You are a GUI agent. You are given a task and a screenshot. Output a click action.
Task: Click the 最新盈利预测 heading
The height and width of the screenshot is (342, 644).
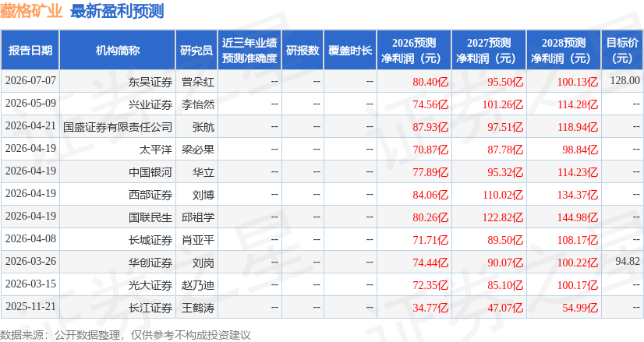coord(117,11)
